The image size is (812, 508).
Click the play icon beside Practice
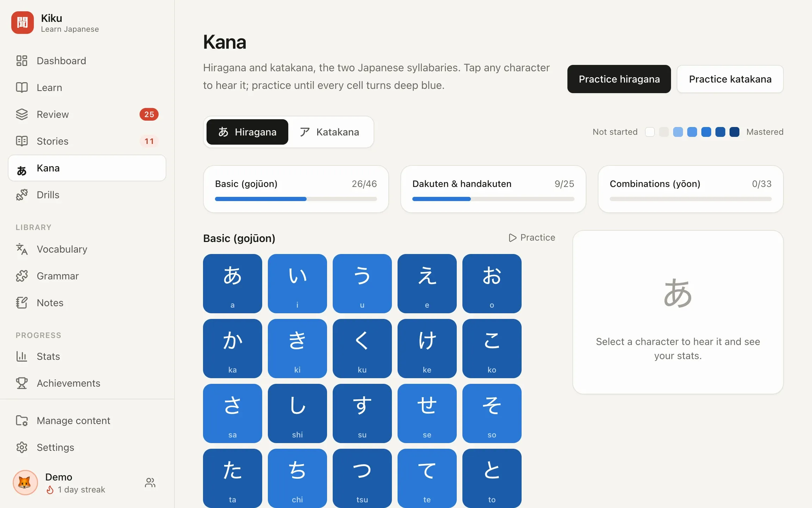(x=512, y=238)
